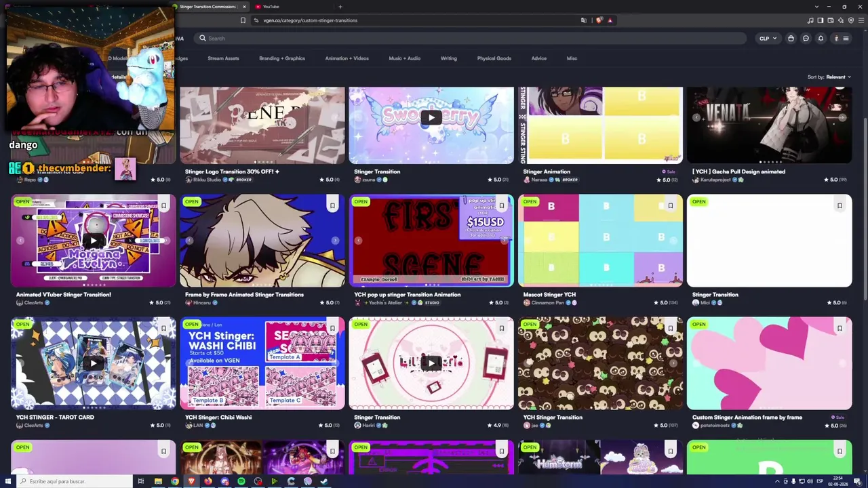
Task: Open the Music + Audio category
Action: pos(405,58)
